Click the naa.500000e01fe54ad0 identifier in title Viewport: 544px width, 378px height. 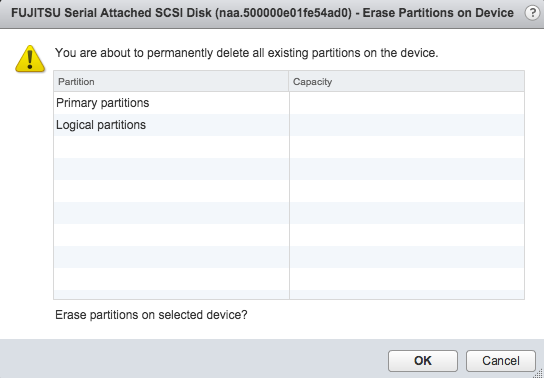(x=283, y=13)
